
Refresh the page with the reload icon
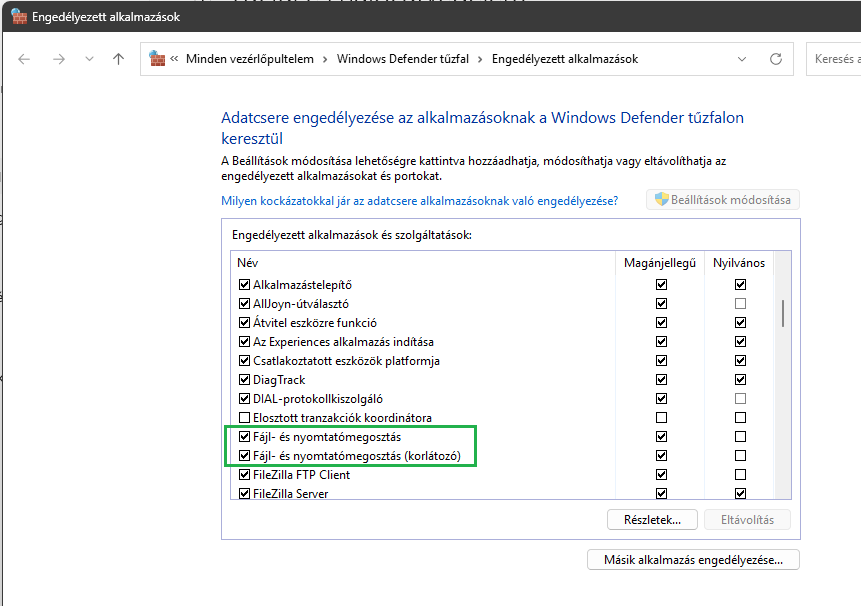tap(776, 59)
